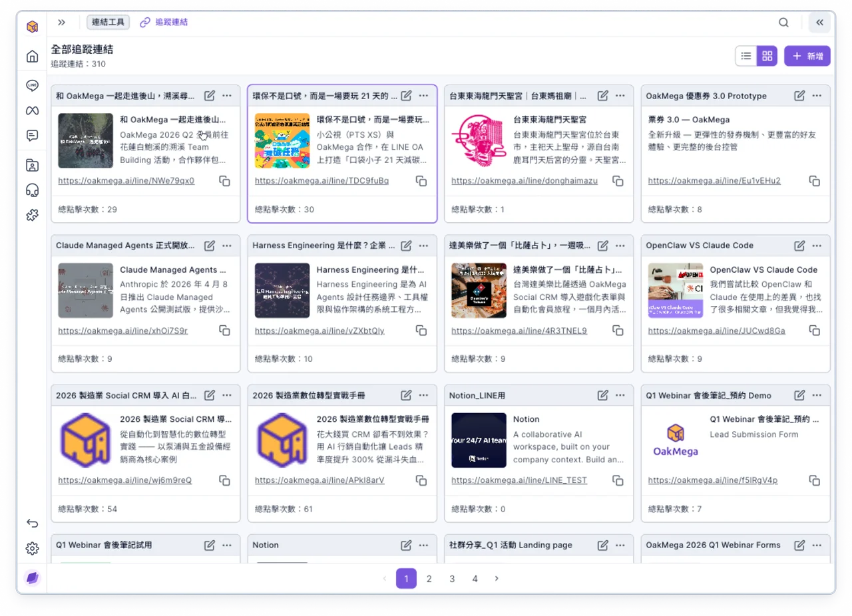Image resolution: width=852 pixels, height=616 pixels.
Task: Switch to list view
Action: [x=746, y=56]
